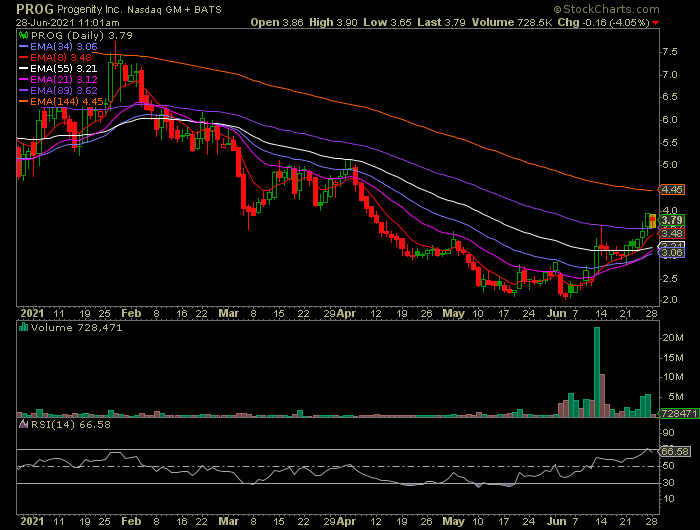Click Jun on the RSI panel date axis

(556, 522)
